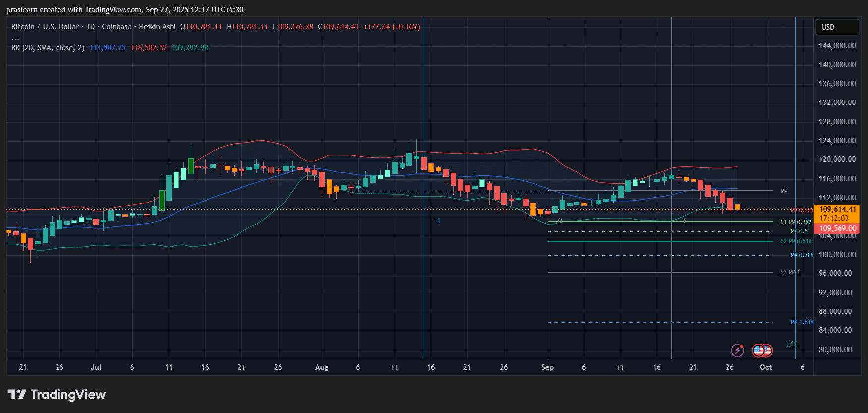This screenshot has width=868, height=413.
Task: Click the Oct marker on the time axis
Action: tap(766, 367)
